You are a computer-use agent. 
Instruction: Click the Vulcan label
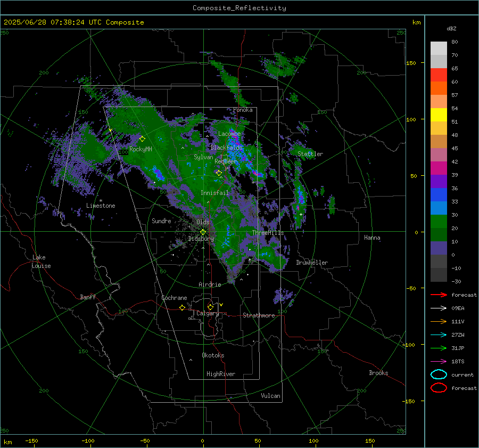tap(271, 396)
